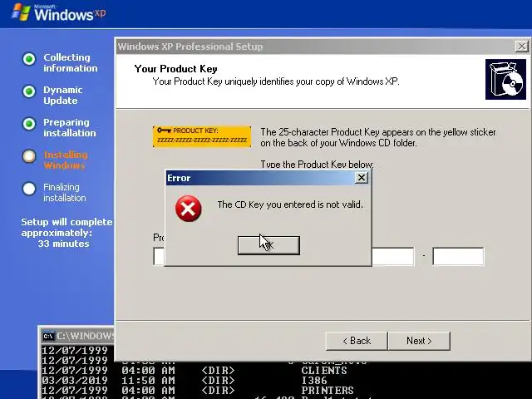
Task: Click the 'I386' directory entry in command prompt
Action: click(314, 381)
